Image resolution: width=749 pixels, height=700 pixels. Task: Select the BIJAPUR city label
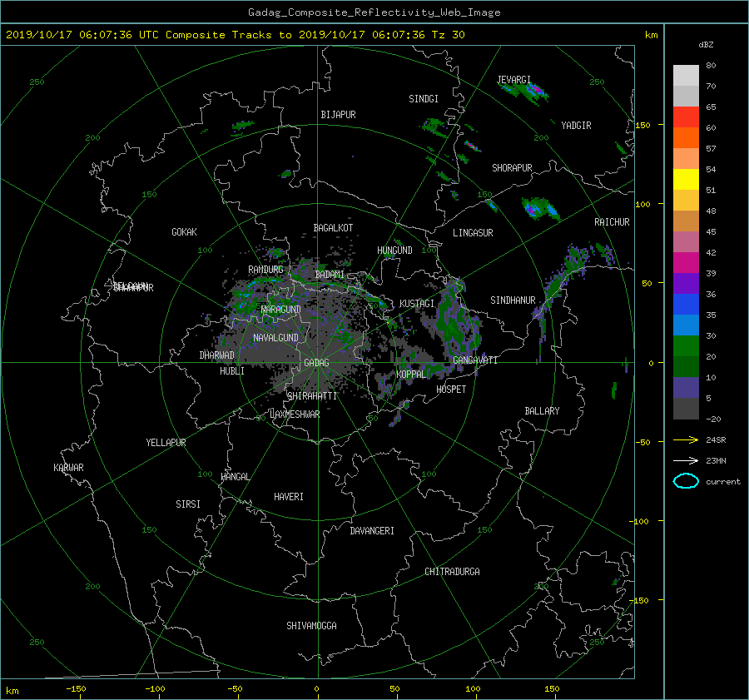click(x=338, y=115)
